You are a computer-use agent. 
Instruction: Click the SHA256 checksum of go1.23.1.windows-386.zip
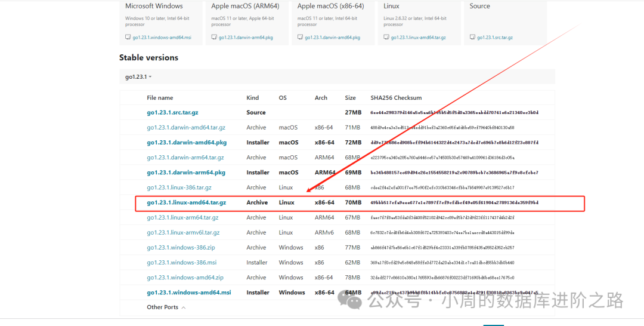tap(442, 248)
